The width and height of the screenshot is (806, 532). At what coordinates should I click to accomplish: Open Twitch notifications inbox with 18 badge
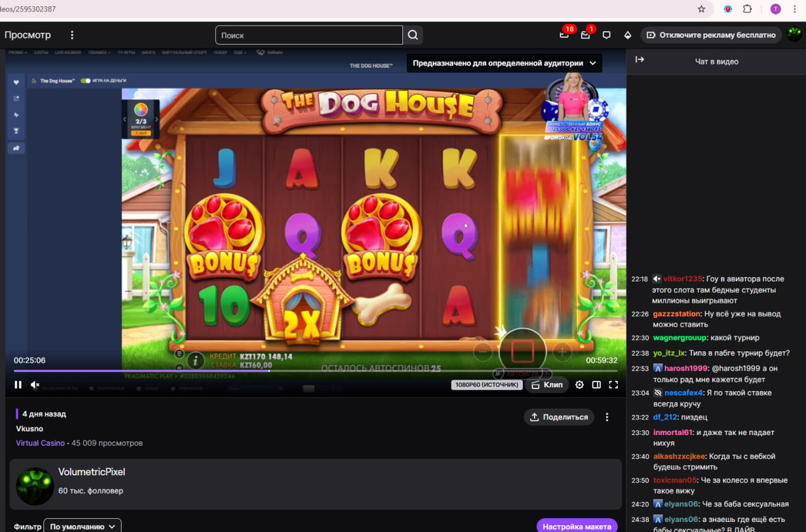coord(564,35)
